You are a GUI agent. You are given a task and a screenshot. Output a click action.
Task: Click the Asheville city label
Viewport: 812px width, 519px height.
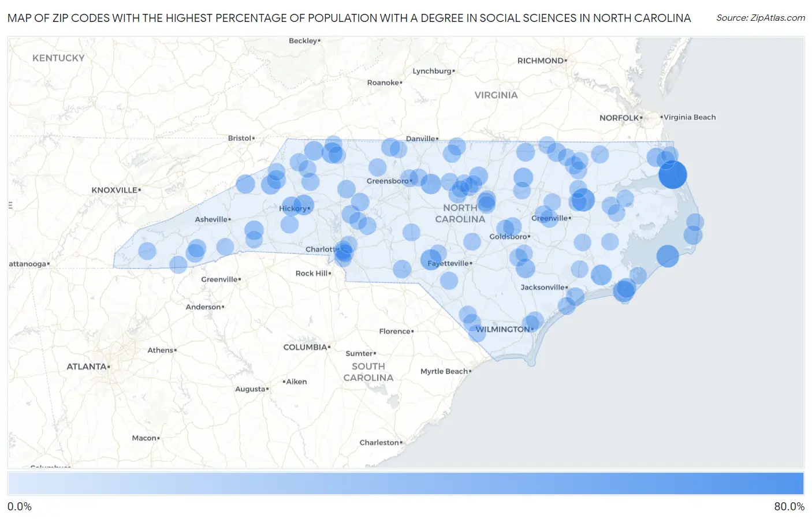click(211, 219)
